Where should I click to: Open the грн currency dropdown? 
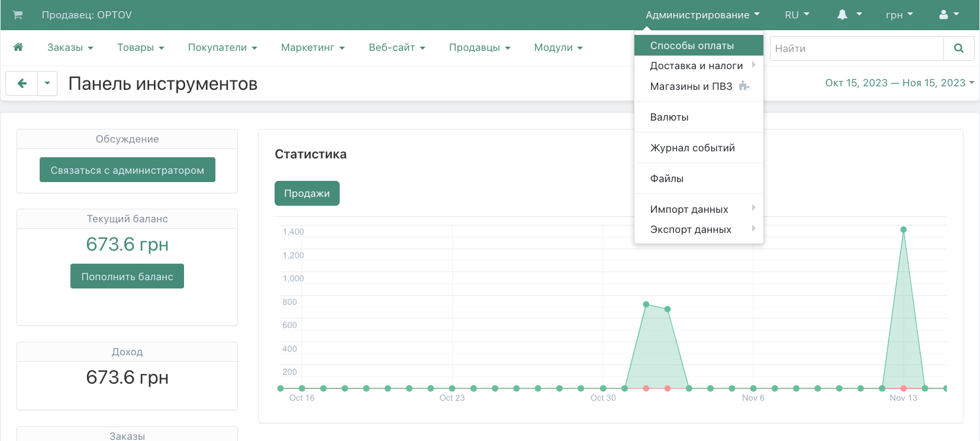899,15
